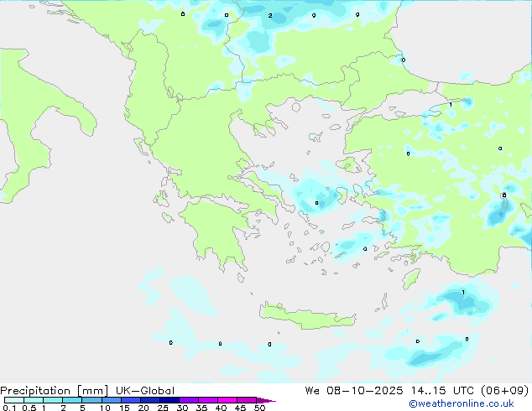Click the 30–35 mm purple legend swatch
532x411 pixels.
click(x=188, y=400)
